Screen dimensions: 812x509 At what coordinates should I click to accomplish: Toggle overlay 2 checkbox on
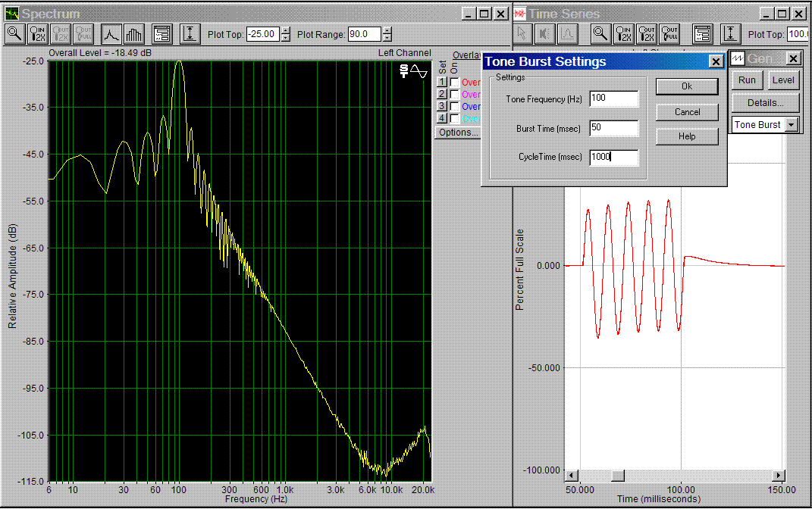point(454,95)
